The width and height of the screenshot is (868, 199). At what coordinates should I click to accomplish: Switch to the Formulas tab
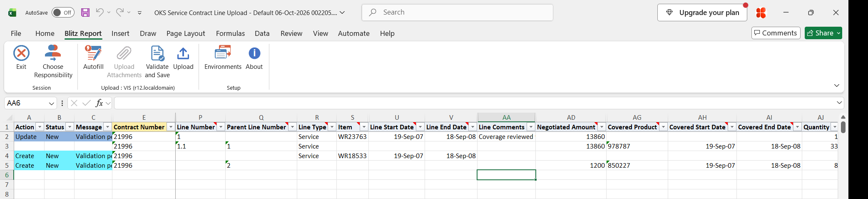[230, 33]
